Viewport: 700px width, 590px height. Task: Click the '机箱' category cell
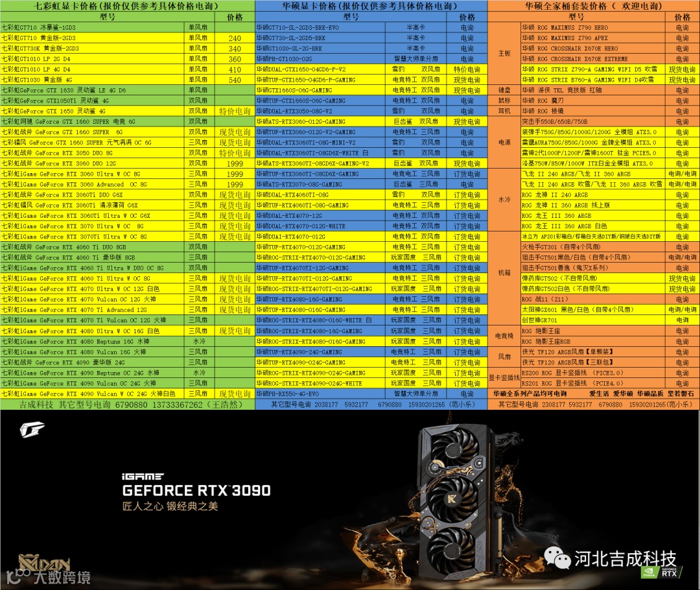(x=504, y=272)
